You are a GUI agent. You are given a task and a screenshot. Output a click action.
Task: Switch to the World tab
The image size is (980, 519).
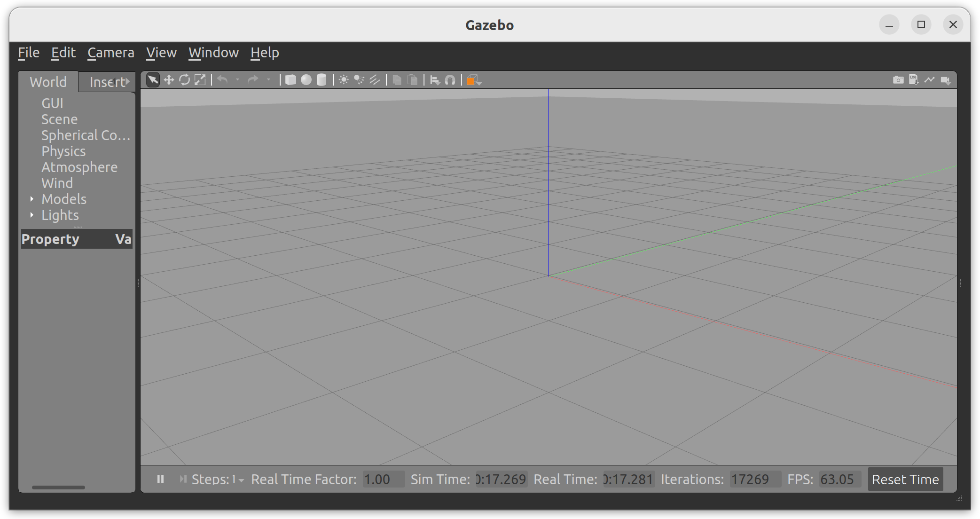pyautogui.click(x=48, y=82)
